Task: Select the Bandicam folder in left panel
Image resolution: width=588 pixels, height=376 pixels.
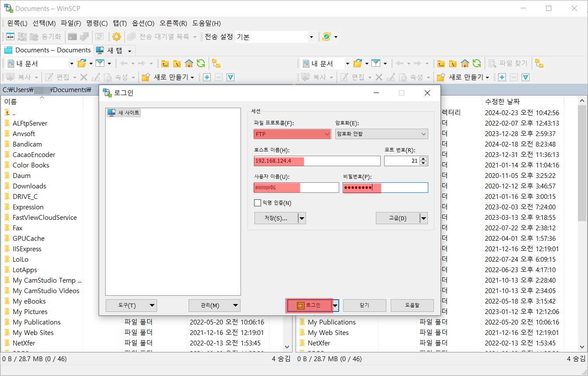Action: [x=27, y=144]
